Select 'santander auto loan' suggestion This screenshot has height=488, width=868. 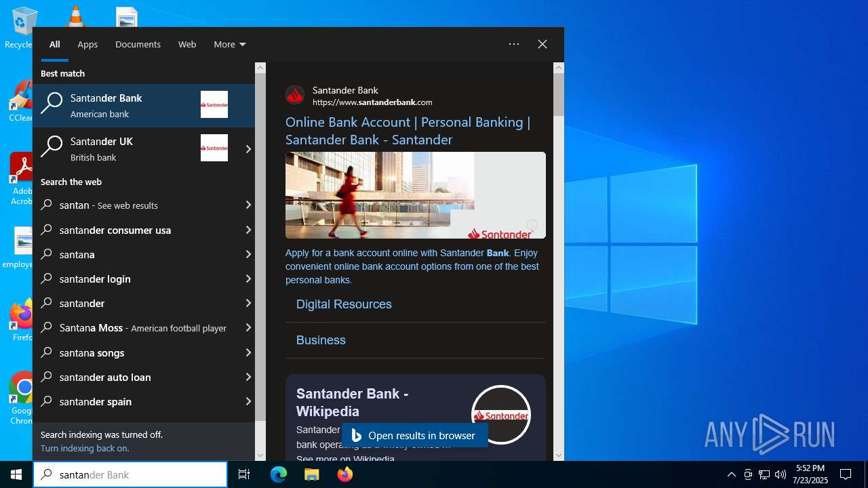[x=137, y=377]
